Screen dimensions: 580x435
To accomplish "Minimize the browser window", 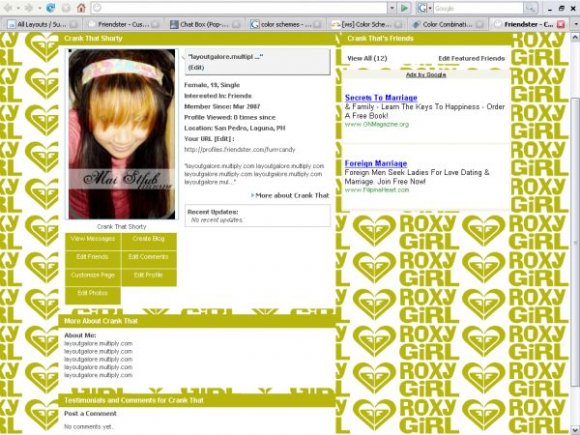I will (x=550, y=8).
